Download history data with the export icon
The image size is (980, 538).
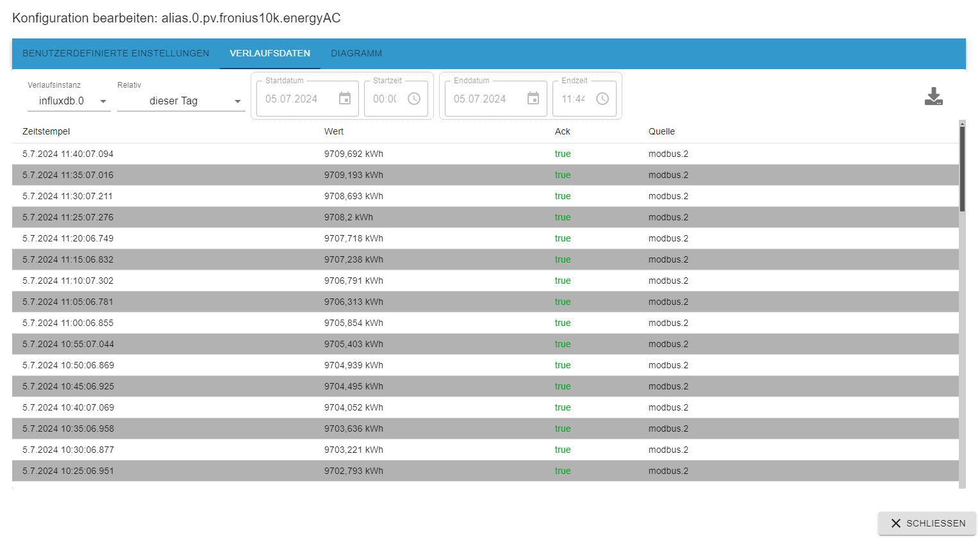point(934,97)
